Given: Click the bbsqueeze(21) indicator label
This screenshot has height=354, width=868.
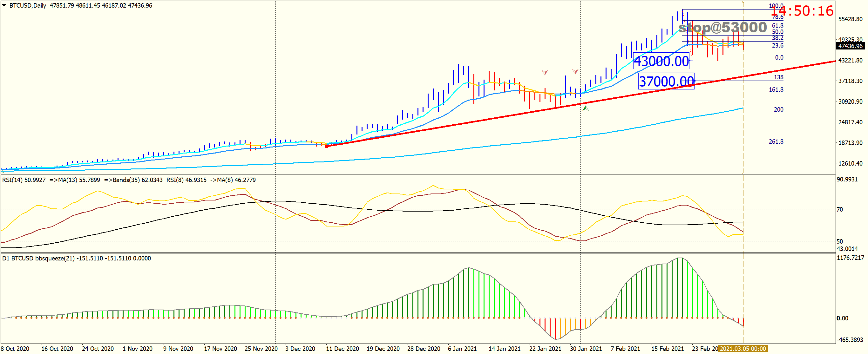Looking at the screenshot, I should point(55,259).
